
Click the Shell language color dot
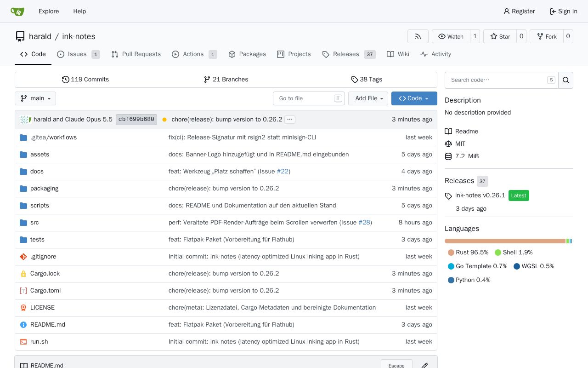(x=498, y=253)
